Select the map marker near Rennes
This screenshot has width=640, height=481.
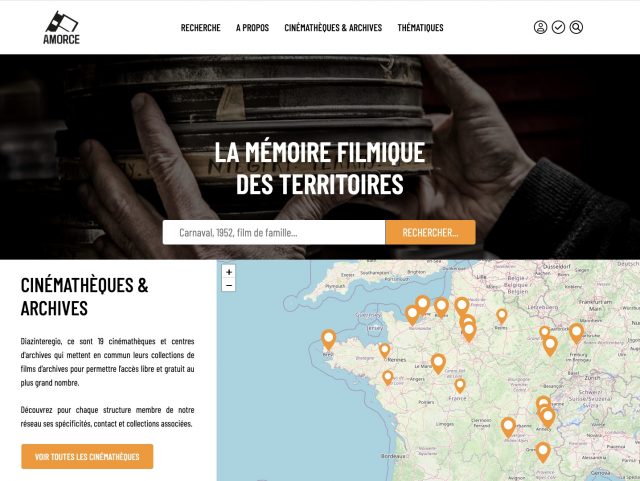pyautogui.click(x=384, y=351)
